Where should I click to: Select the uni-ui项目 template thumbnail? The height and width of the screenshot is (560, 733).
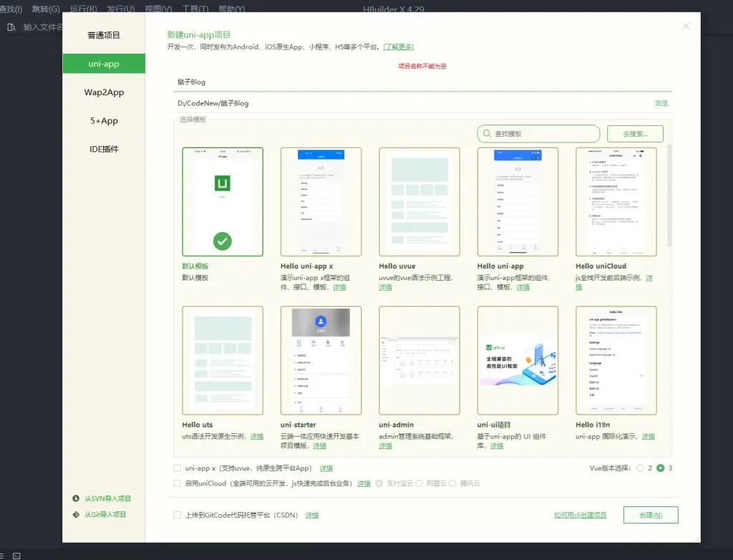point(518,360)
